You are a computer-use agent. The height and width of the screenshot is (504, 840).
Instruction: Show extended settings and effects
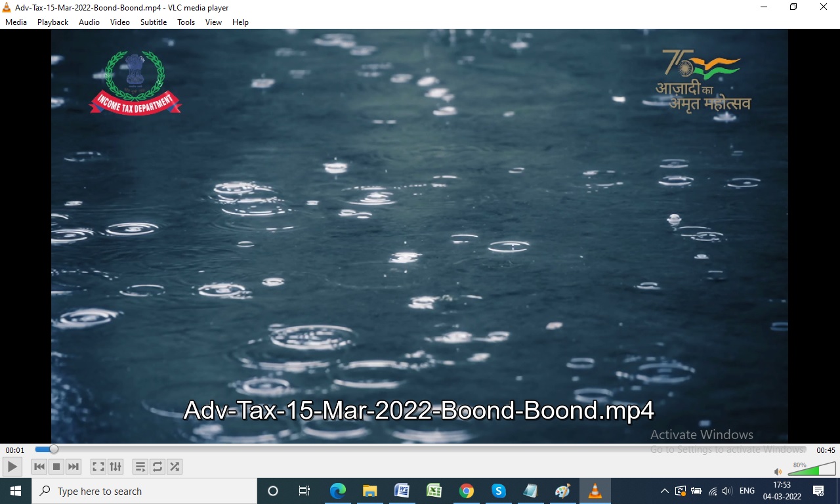click(115, 467)
